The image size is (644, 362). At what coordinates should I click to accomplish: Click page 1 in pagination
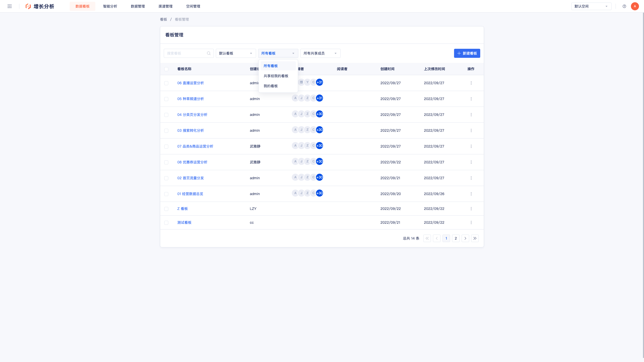click(446, 238)
